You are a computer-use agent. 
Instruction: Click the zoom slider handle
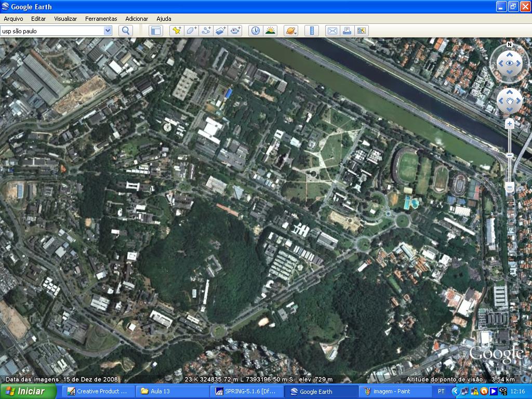click(x=509, y=155)
